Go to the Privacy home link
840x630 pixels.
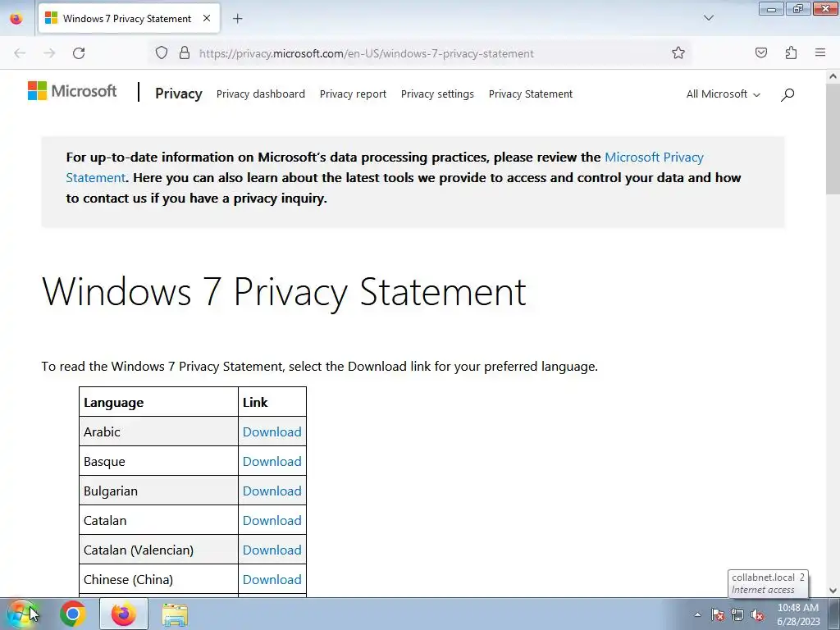(x=178, y=94)
